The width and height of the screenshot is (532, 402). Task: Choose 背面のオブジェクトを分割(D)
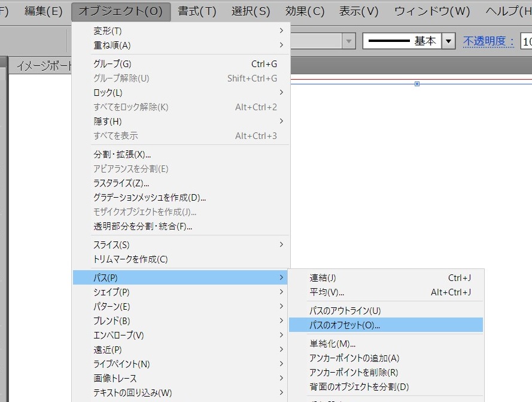386,386
